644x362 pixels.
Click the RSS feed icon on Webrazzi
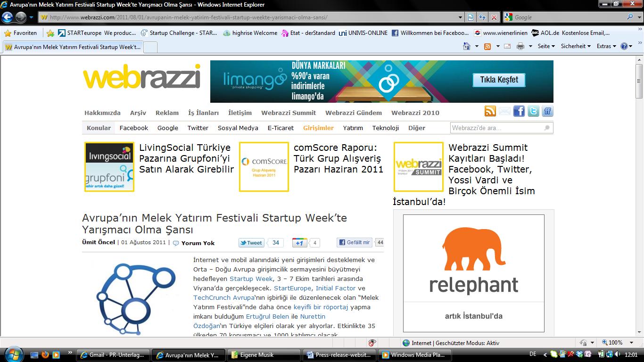[490, 111]
